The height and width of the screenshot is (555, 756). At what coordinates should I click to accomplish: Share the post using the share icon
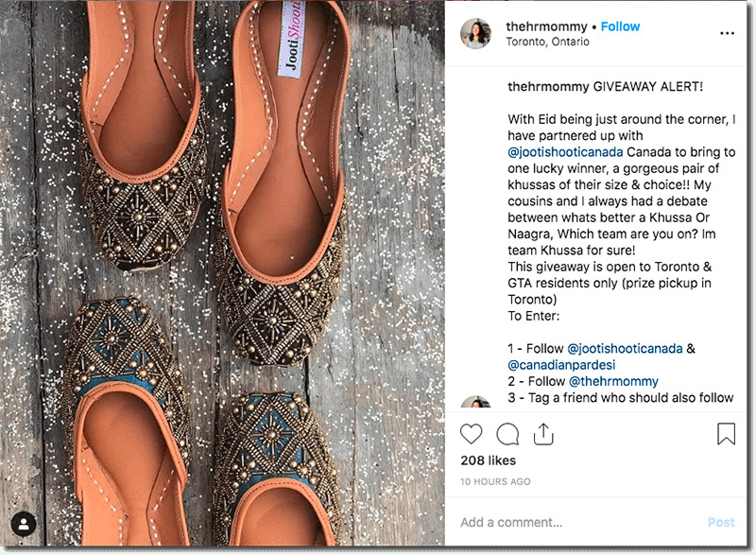(x=543, y=434)
